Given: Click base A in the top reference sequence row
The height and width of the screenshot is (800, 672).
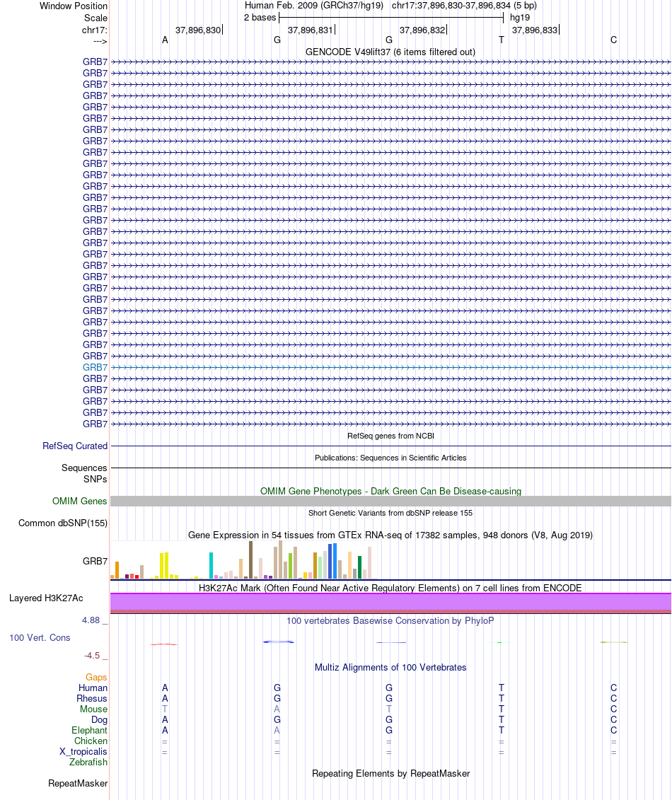Looking at the screenshot, I should tap(165, 40).
